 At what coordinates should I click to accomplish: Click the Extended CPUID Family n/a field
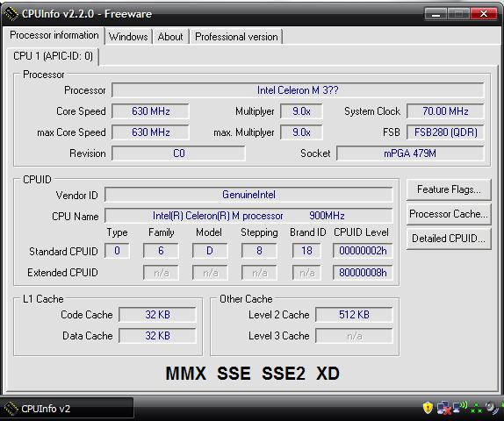pos(161,273)
